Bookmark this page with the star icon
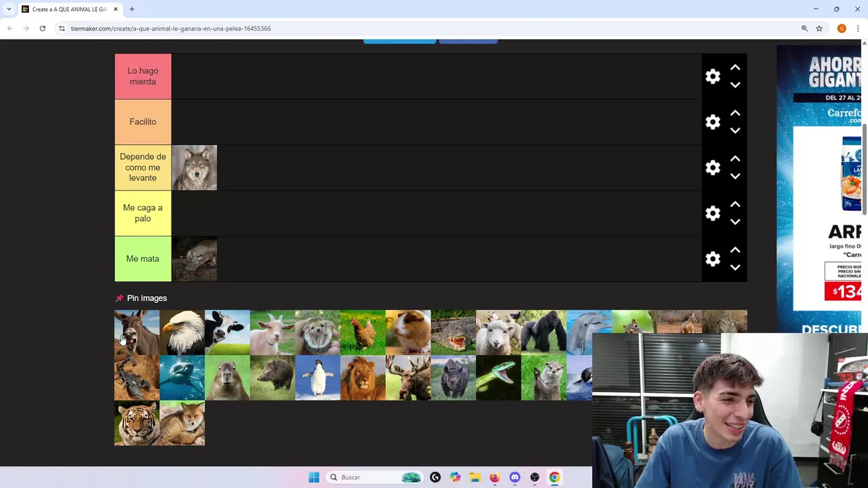The image size is (868, 488). click(819, 28)
